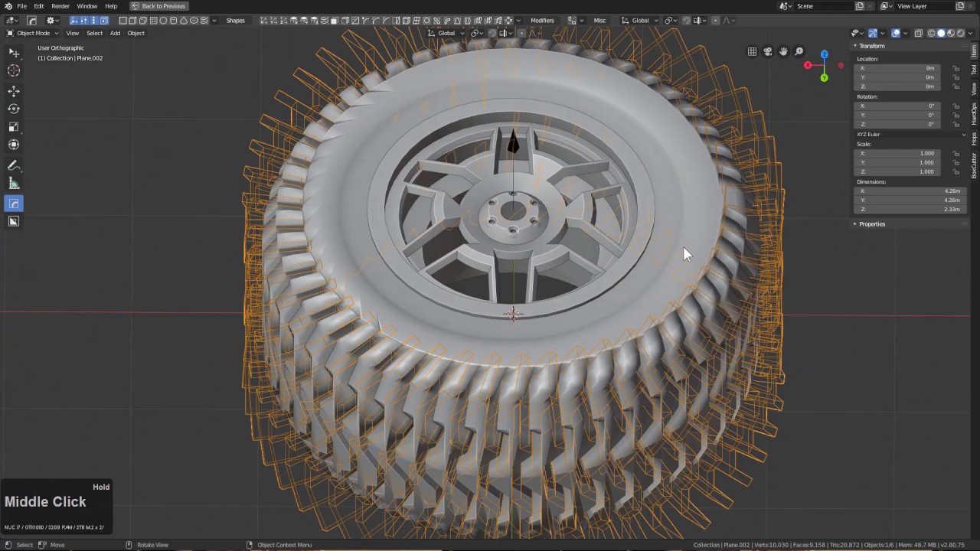Image resolution: width=980 pixels, height=551 pixels.
Task: Select the Cursor tool in left toolbar
Action: (x=14, y=70)
